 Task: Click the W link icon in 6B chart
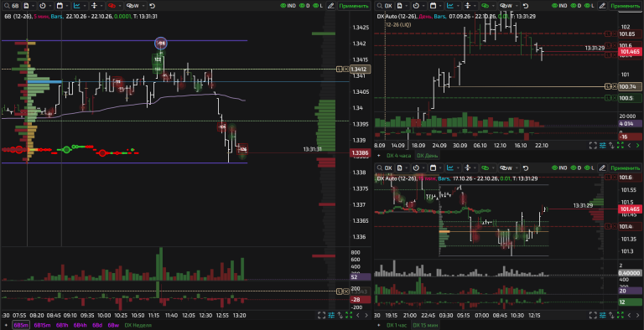(x=132, y=6)
